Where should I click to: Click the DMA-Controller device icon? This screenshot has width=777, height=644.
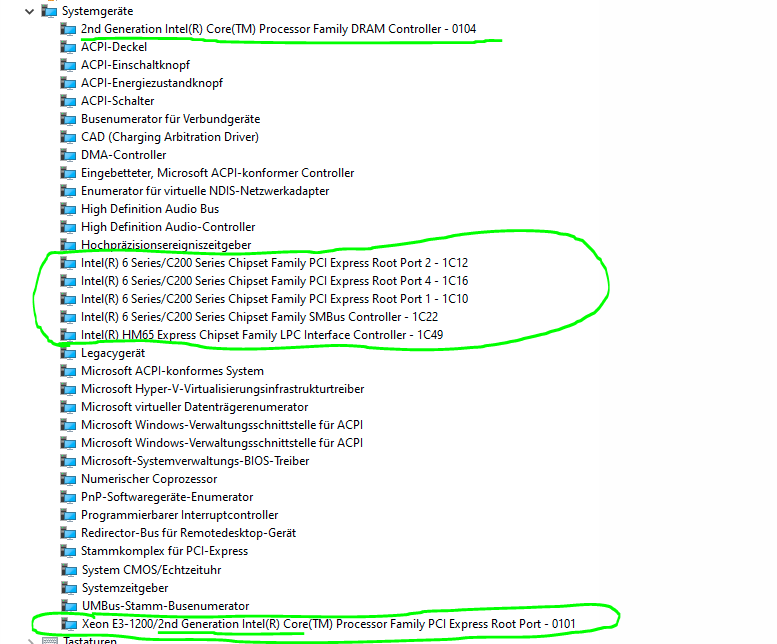pyautogui.click(x=68, y=155)
